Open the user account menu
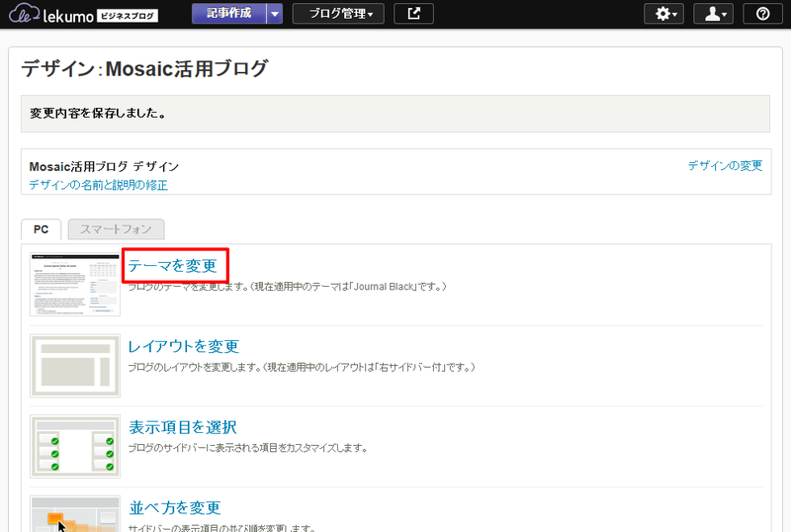This screenshot has width=791, height=532. [713, 14]
